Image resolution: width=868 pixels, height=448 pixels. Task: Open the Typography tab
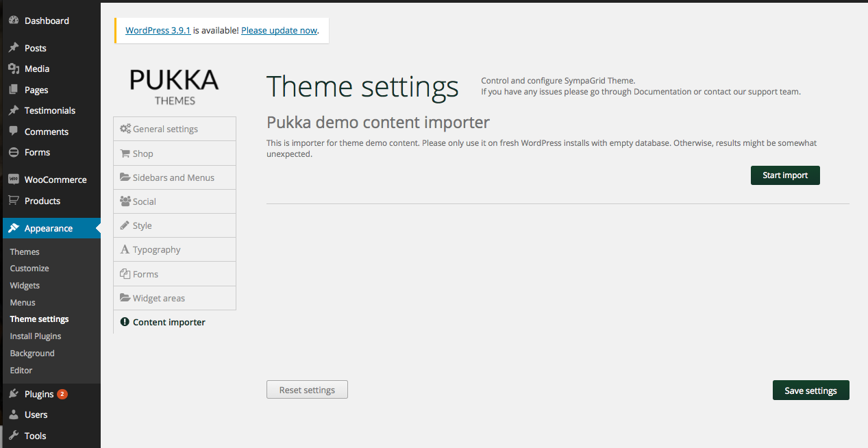[x=175, y=249]
